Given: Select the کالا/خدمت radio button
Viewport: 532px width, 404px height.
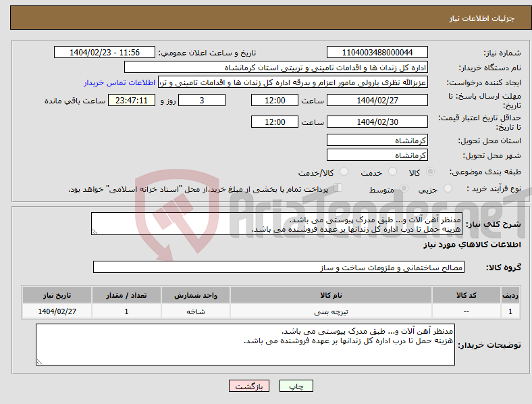Looking at the screenshot, I should click(344, 172).
